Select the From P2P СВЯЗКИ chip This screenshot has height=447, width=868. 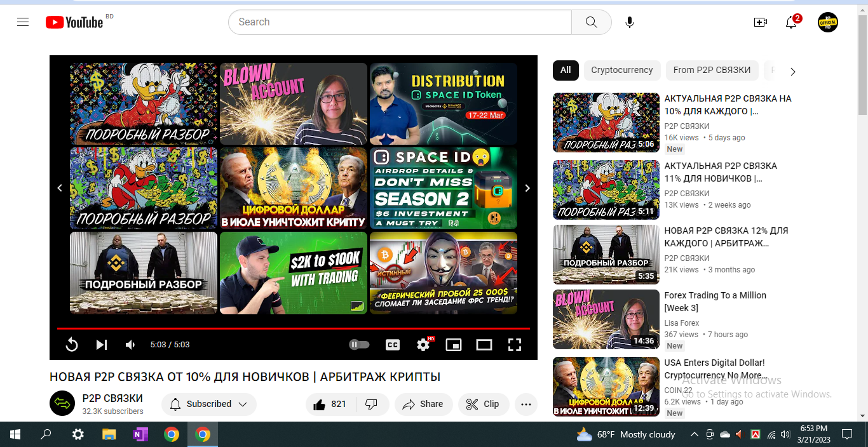[x=712, y=70]
